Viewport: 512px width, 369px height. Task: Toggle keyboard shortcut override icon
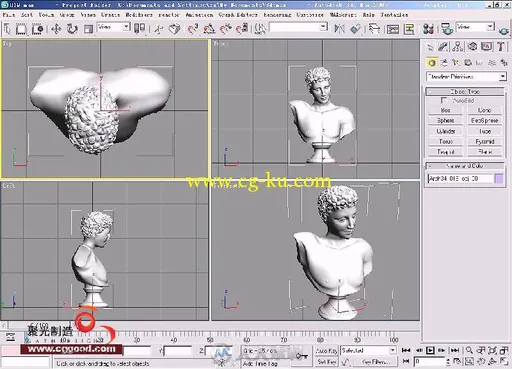(x=174, y=29)
